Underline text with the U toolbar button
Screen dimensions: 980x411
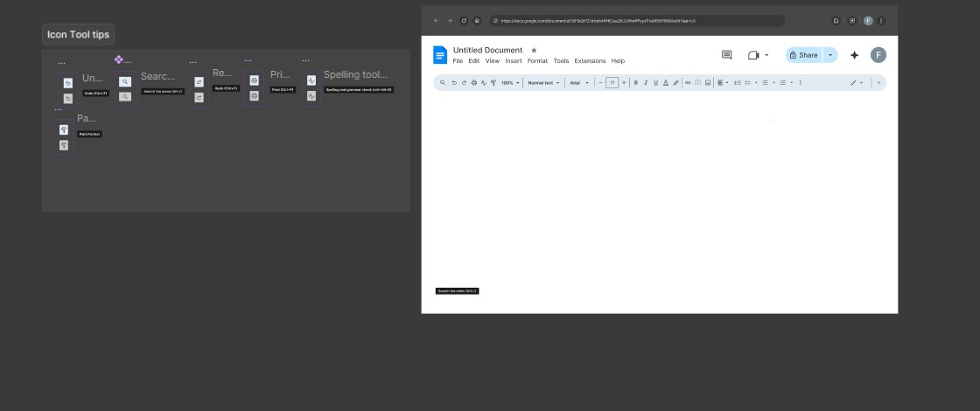point(655,82)
